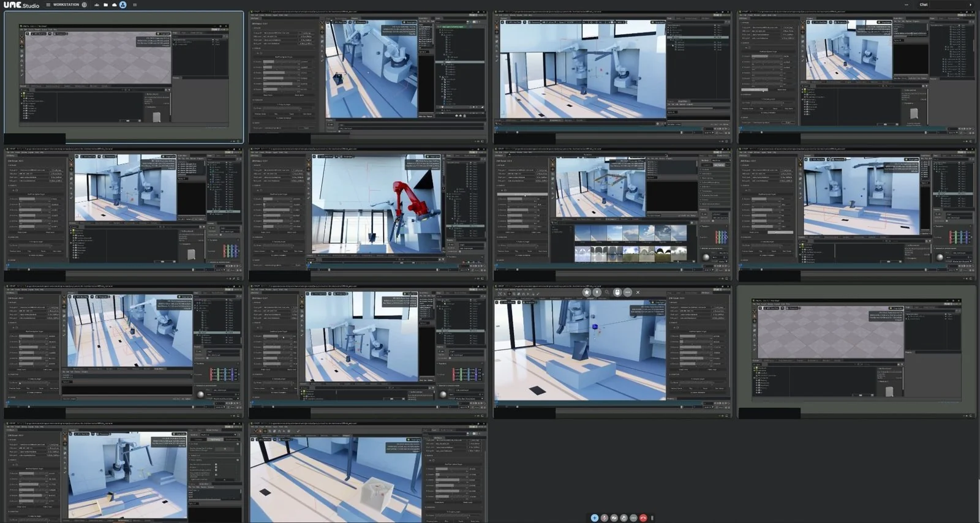The width and height of the screenshot is (980, 523).
Task: Click the round icon right of WORKSTATION
Action: pyautogui.click(x=85, y=5)
